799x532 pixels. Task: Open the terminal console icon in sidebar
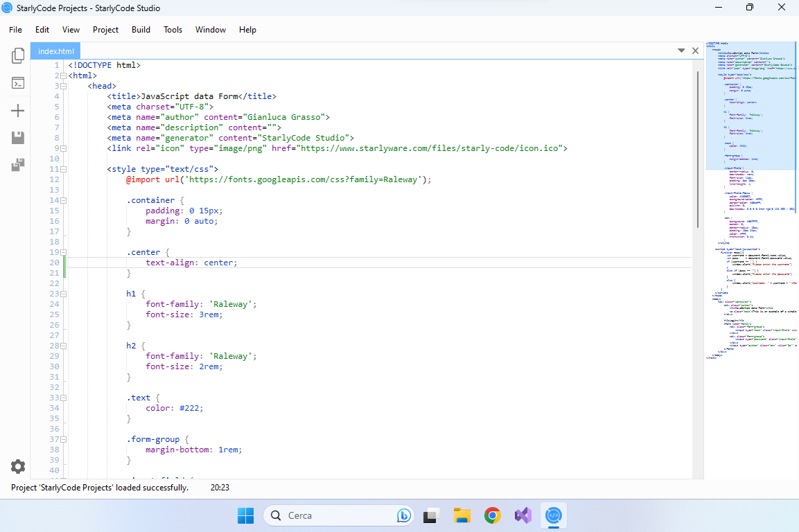point(18,83)
